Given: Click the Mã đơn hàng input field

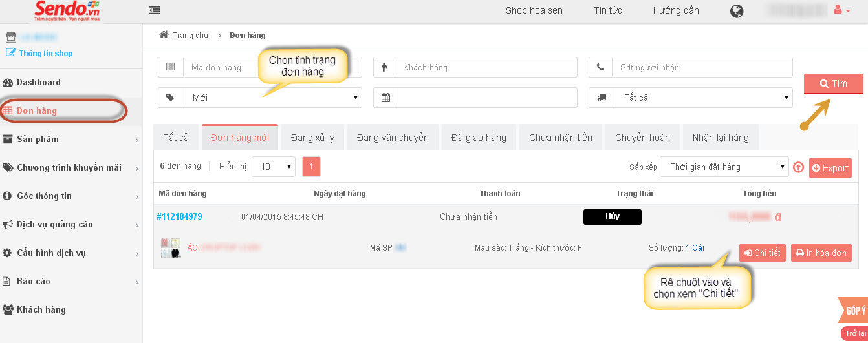Looking at the screenshot, I should 272,67.
